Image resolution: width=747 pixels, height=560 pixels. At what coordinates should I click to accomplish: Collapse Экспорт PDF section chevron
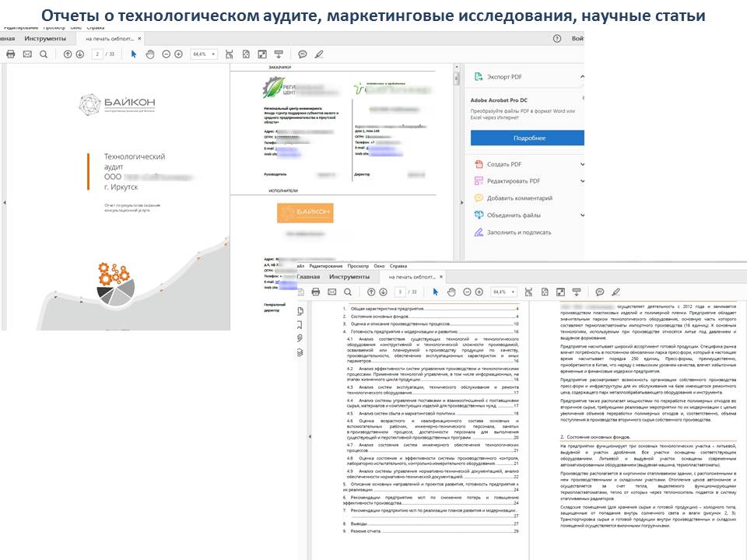pyautogui.click(x=582, y=77)
